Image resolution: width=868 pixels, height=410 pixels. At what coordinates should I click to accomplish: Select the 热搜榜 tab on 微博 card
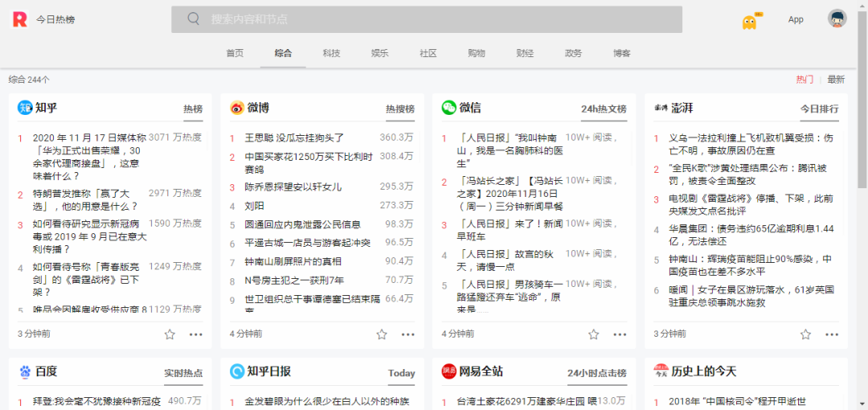pyautogui.click(x=400, y=109)
